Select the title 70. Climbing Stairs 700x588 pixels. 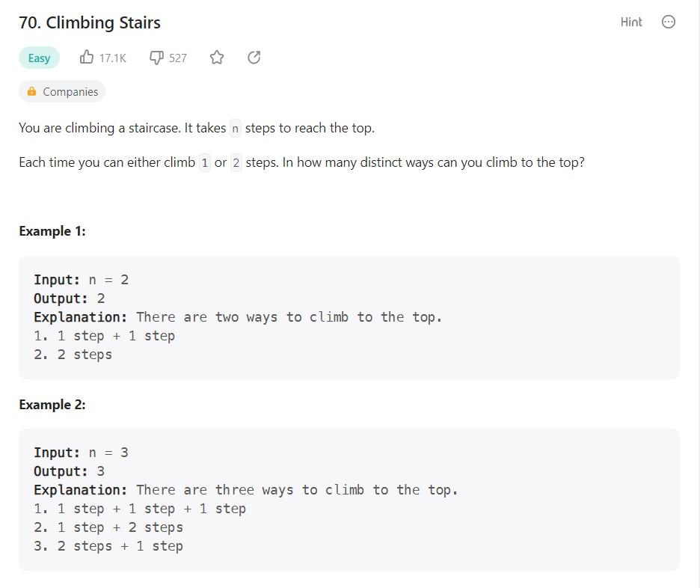pyautogui.click(x=90, y=22)
